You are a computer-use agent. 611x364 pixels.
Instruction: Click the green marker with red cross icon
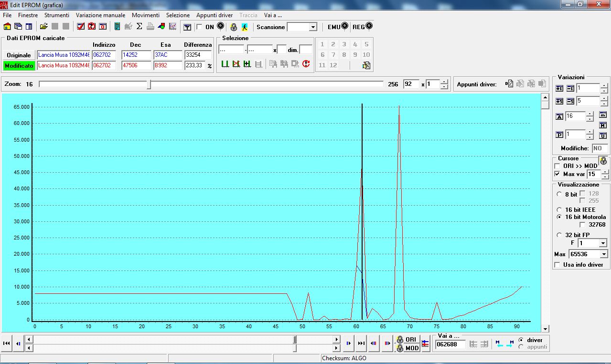coord(236,64)
